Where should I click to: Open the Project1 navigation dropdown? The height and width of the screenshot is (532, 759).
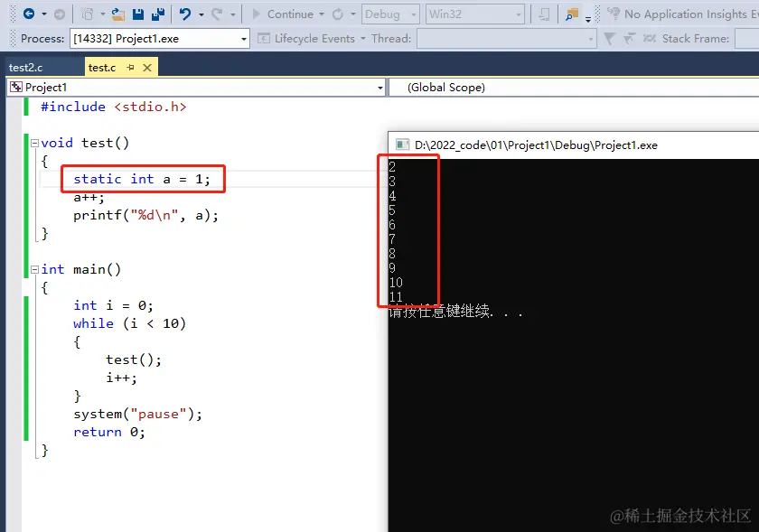[380, 88]
